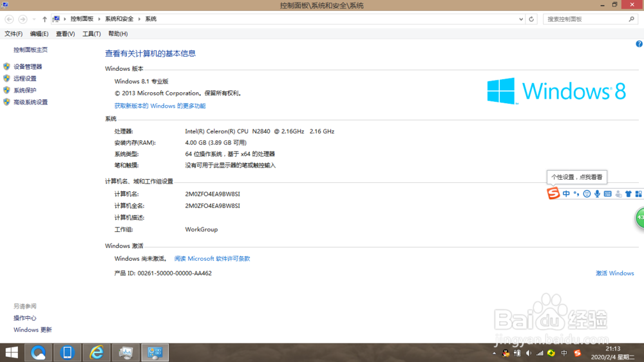Open 操作中心 under 另请参阅

pyautogui.click(x=24, y=318)
